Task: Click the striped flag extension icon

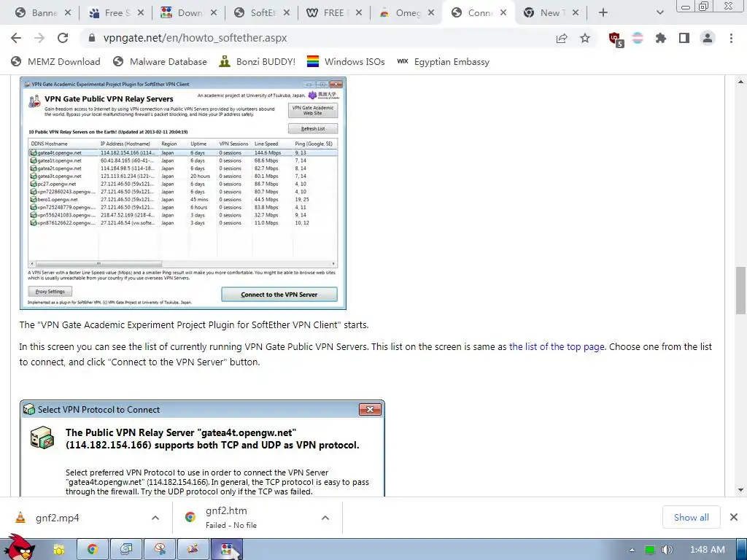Action: (638, 38)
